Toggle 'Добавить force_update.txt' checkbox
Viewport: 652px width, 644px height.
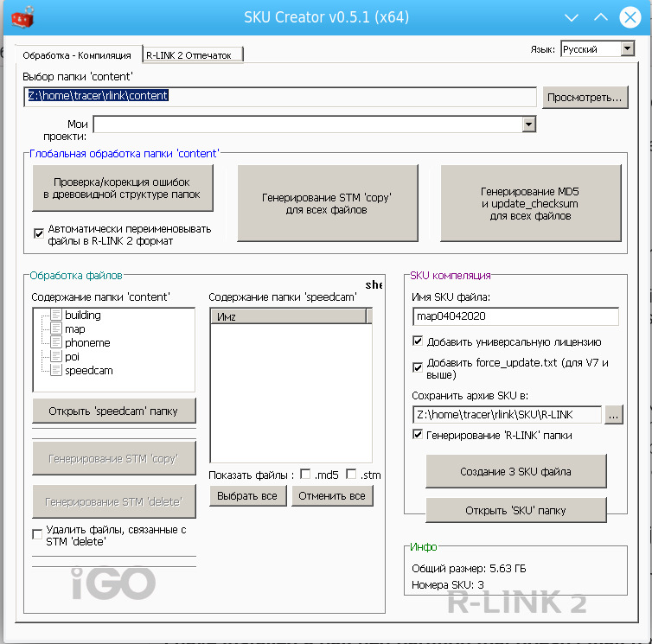tap(418, 367)
